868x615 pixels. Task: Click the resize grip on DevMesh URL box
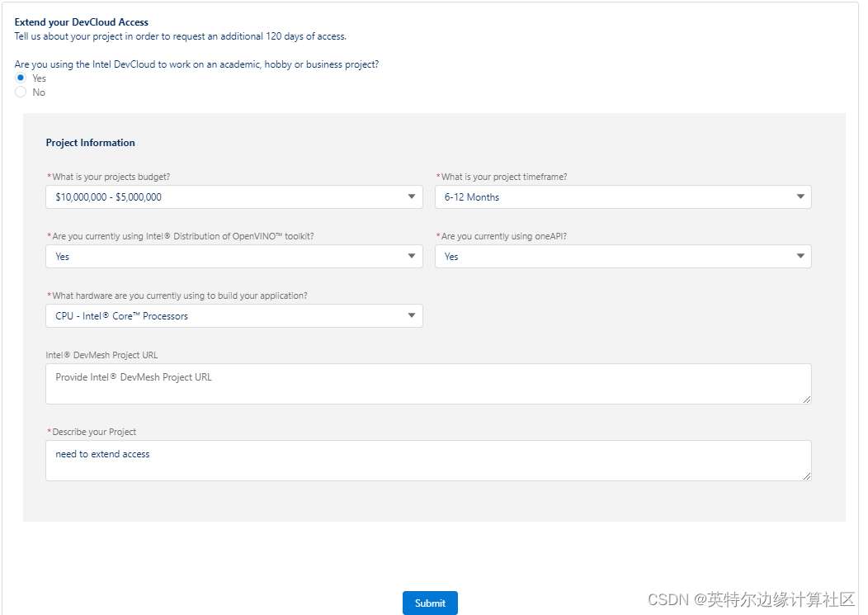click(x=806, y=399)
